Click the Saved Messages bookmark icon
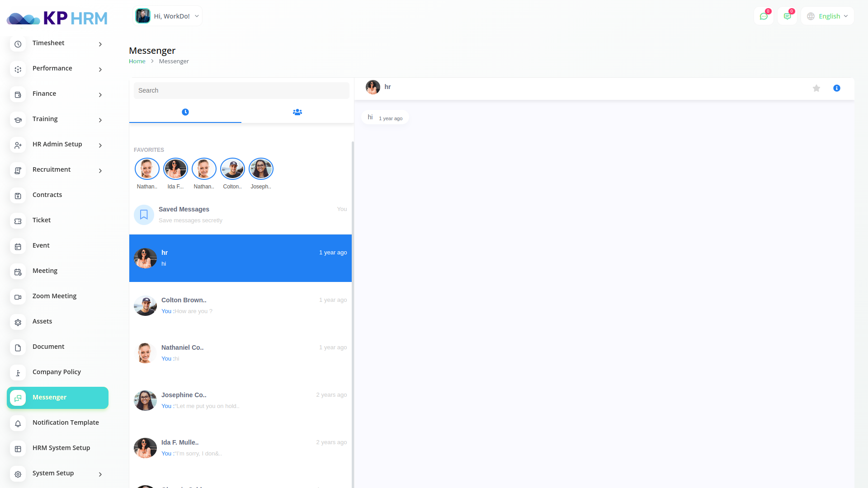868x488 pixels. [x=144, y=215]
